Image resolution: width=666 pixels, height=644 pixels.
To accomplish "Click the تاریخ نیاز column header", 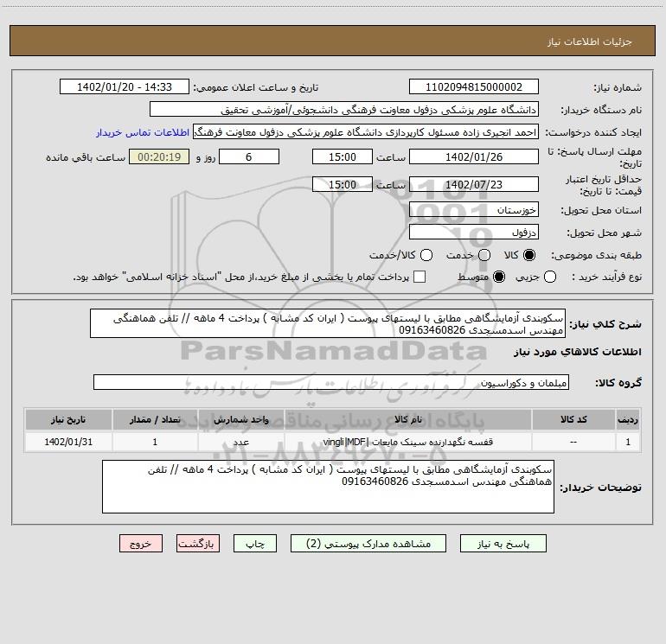I will [x=68, y=419].
